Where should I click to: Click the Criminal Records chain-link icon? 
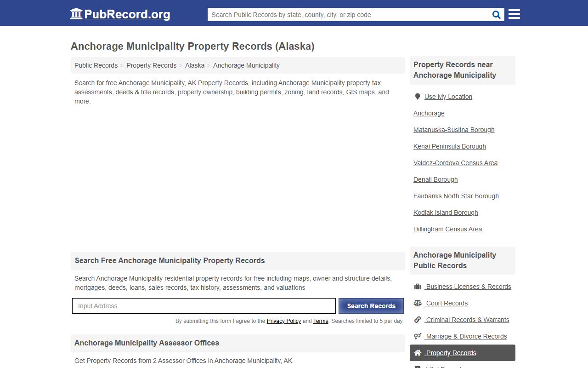pos(418,320)
